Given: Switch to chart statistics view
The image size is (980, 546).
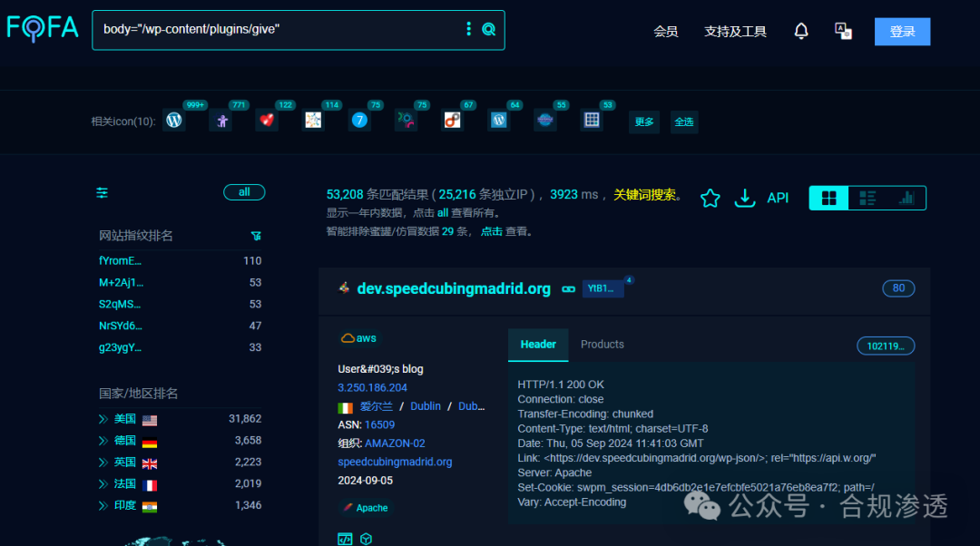Looking at the screenshot, I should point(906,198).
